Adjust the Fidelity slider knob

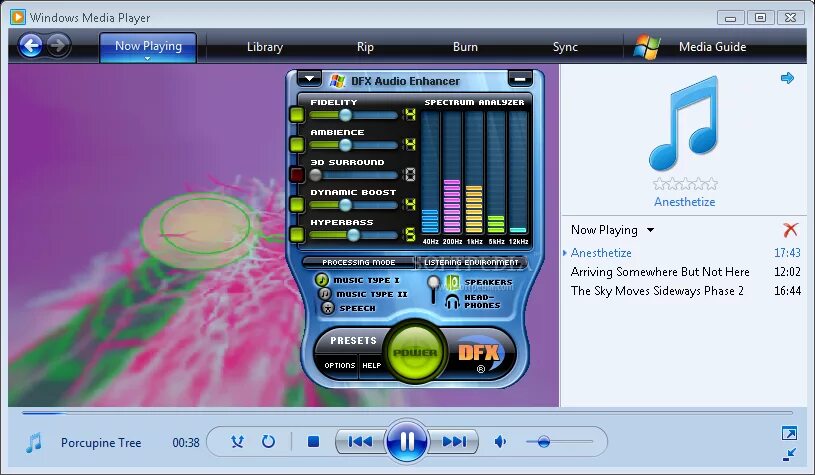tap(345, 115)
